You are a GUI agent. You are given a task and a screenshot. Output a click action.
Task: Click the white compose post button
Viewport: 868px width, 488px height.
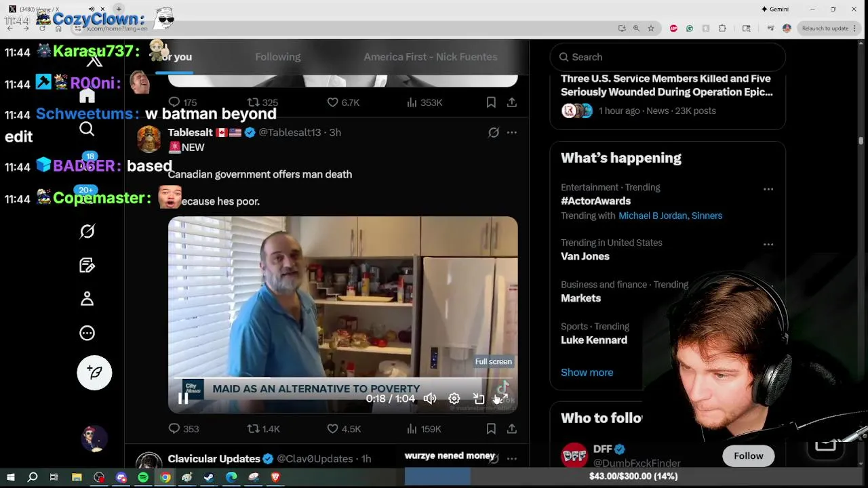click(94, 372)
